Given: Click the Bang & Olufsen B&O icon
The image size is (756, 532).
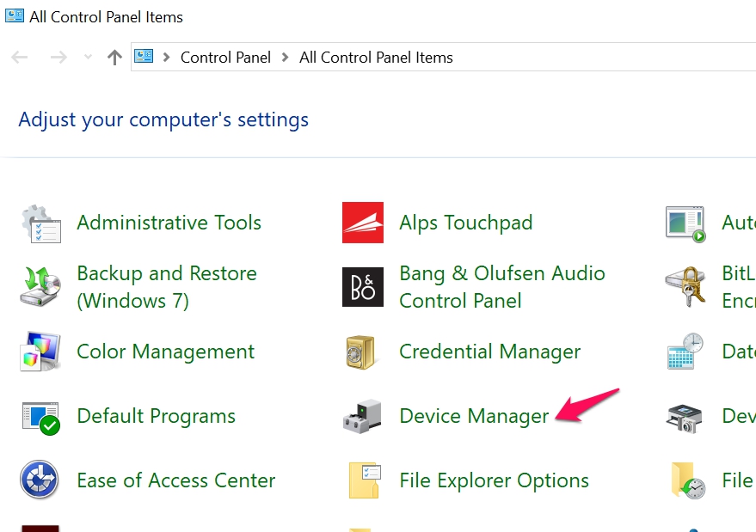Looking at the screenshot, I should coord(363,287).
